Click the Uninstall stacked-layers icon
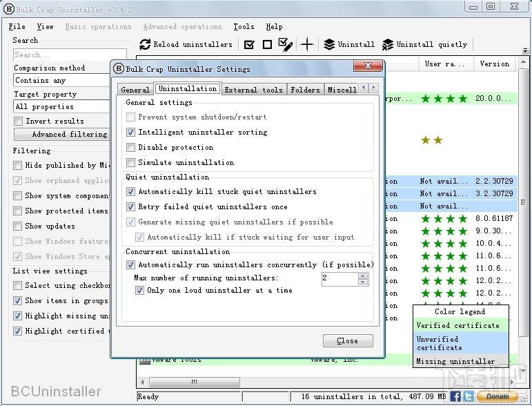This screenshot has height=406, width=532. pyautogui.click(x=329, y=44)
